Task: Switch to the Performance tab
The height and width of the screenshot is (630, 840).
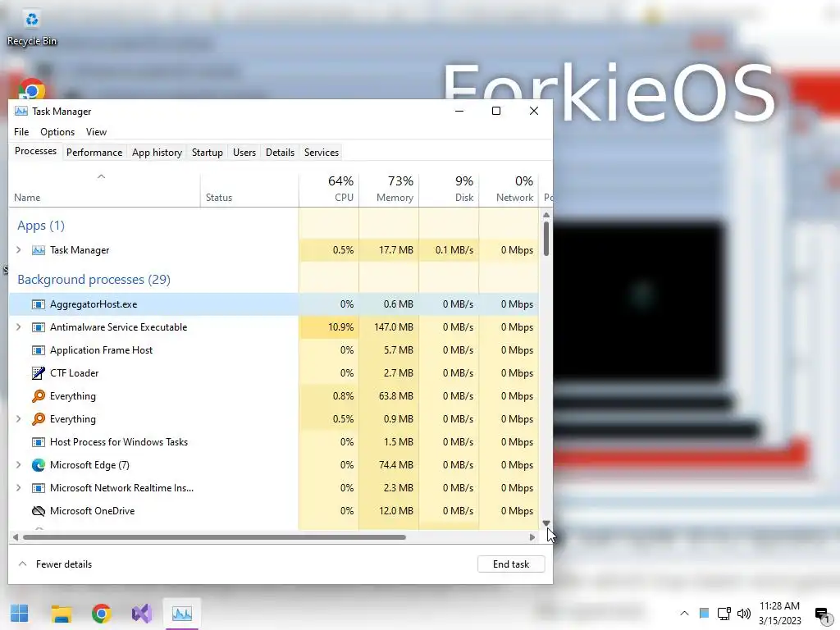Action: (x=94, y=153)
